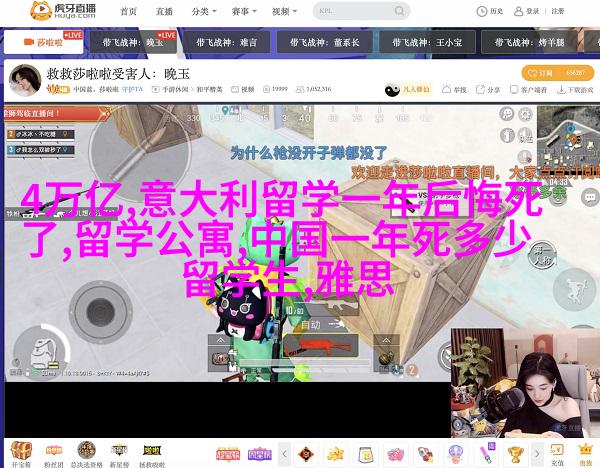Viewport: 600px width, 468px height.
Task: Open the 凡人修仙 yin-yang badge
Action: coord(407,90)
